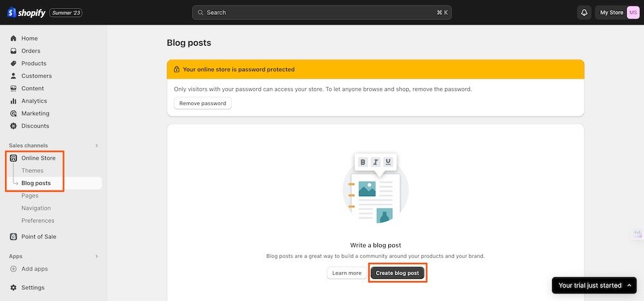Expand Sales channels chevron
Viewport: 644px width, 301px height.
click(x=97, y=145)
